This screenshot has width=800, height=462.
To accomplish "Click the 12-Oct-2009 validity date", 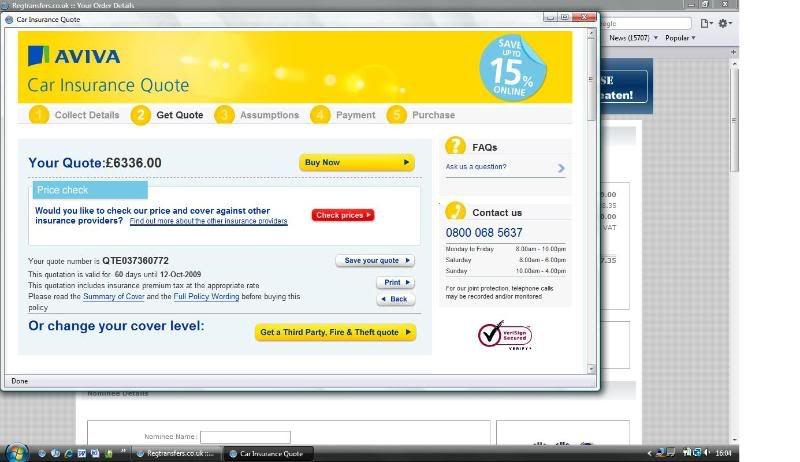I will pos(181,274).
